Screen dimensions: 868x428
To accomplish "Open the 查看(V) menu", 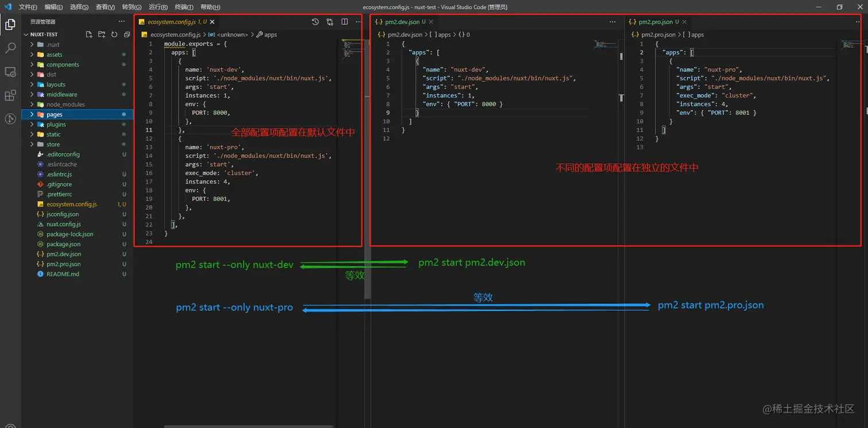I will [x=105, y=7].
